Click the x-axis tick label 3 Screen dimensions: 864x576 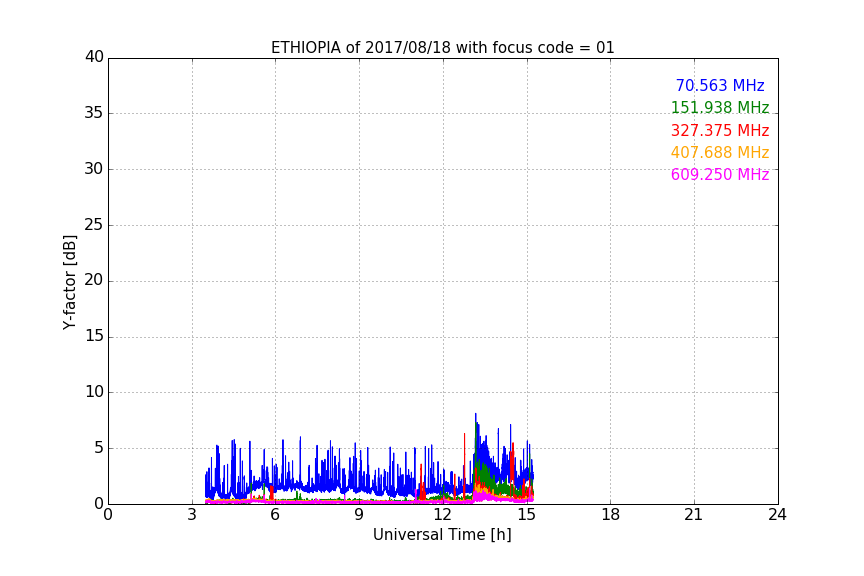tap(192, 515)
